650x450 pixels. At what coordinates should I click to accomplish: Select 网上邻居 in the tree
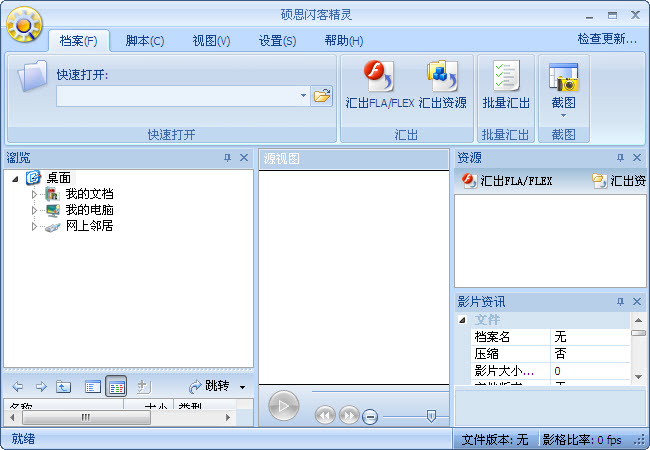[89, 226]
